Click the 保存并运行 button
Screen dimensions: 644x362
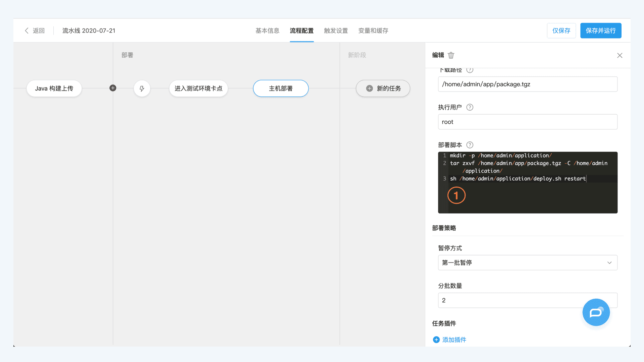point(600,31)
